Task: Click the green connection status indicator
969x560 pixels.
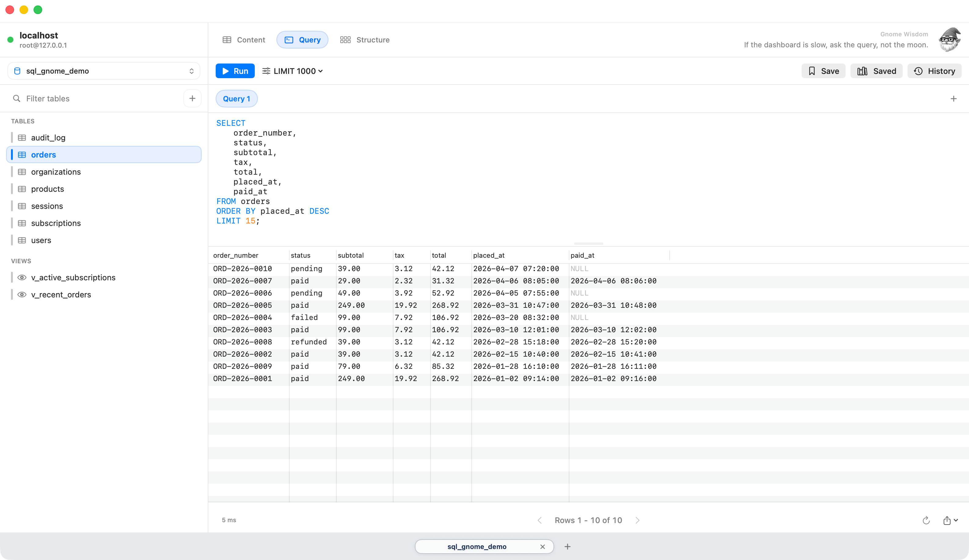Action: (x=10, y=40)
